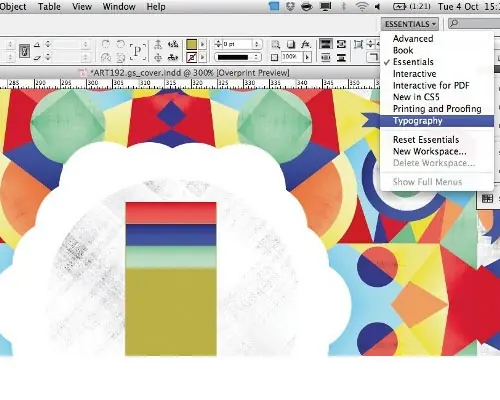500x400 pixels.
Task: Click the corner options shape icon
Action: [x=372, y=58]
